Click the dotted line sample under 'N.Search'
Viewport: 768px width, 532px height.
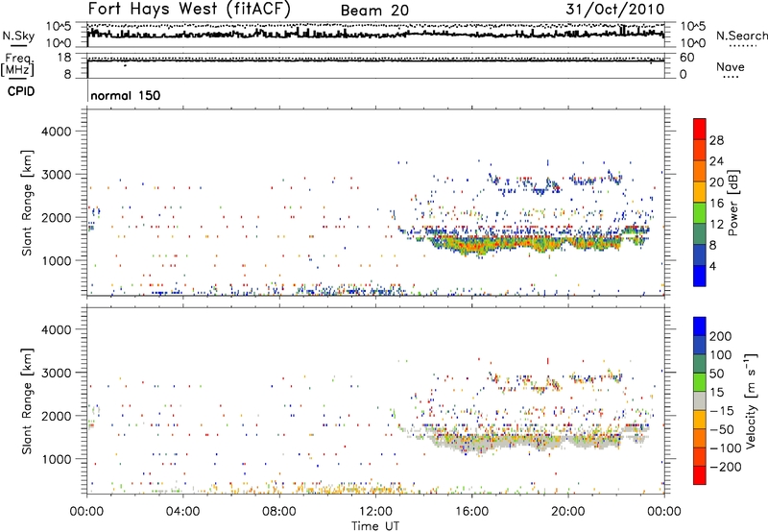point(743,46)
